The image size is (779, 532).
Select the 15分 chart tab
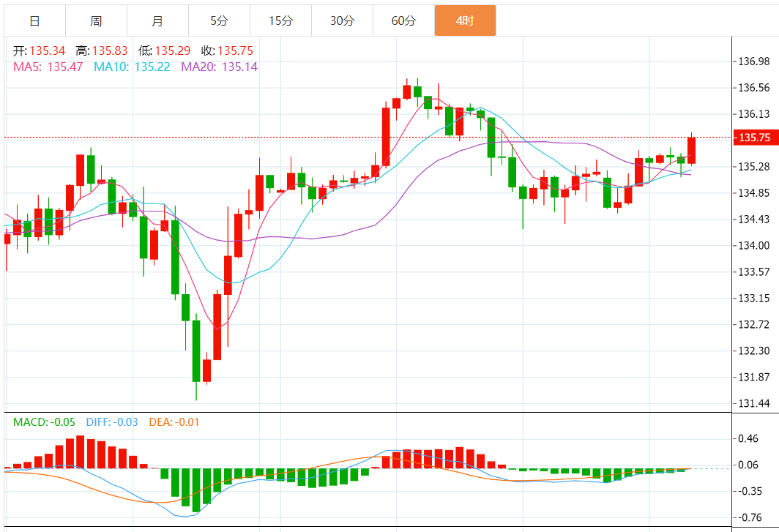point(280,20)
